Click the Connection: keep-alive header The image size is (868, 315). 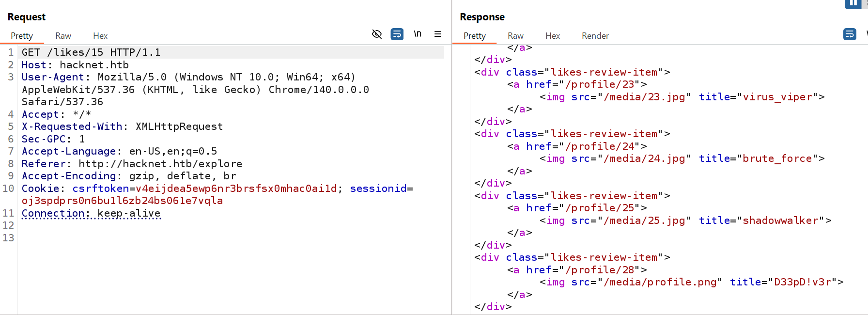(x=91, y=213)
